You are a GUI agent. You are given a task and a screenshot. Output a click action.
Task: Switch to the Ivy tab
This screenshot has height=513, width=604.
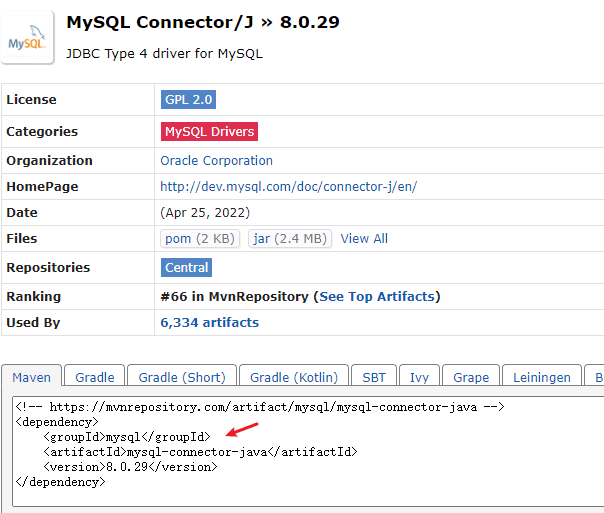pyautogui.click(x=419, y=377)
